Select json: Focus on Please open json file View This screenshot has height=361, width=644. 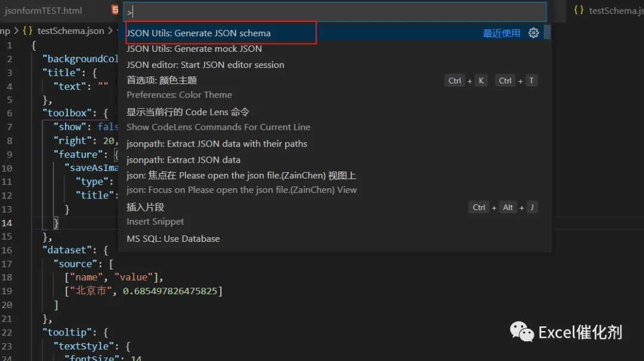click(x=335, y=182)
